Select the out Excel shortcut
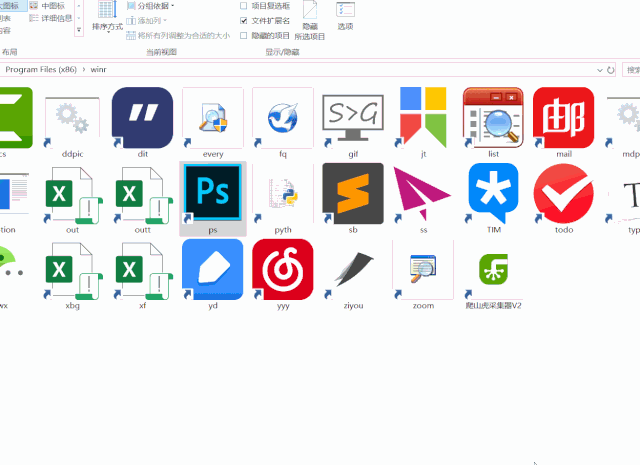Viewport: 640px width, 465px height. (72, 199)
